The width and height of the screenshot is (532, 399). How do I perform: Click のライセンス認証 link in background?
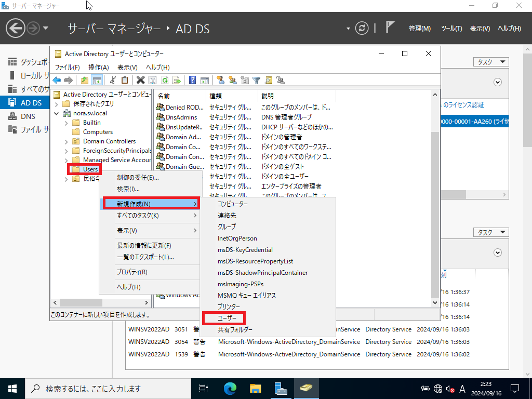pyautogui.click(x=463, y=105)
